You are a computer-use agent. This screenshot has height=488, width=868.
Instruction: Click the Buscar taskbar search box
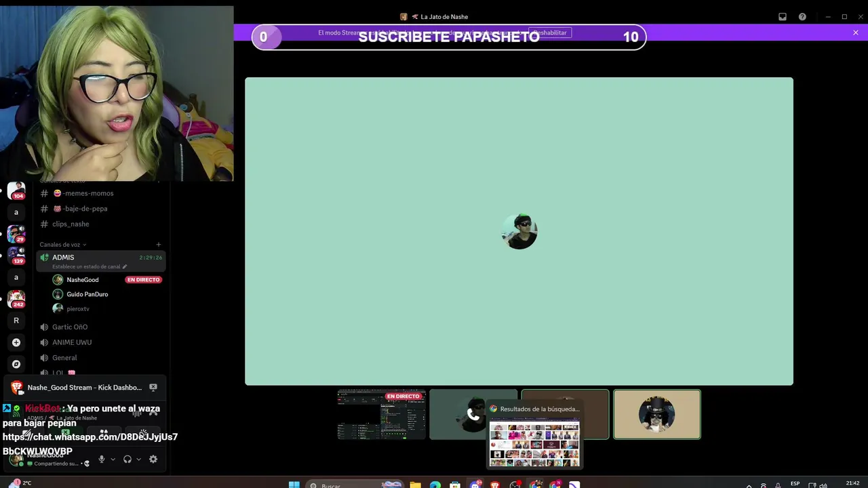pyautogui.click(x=354, y=485)
